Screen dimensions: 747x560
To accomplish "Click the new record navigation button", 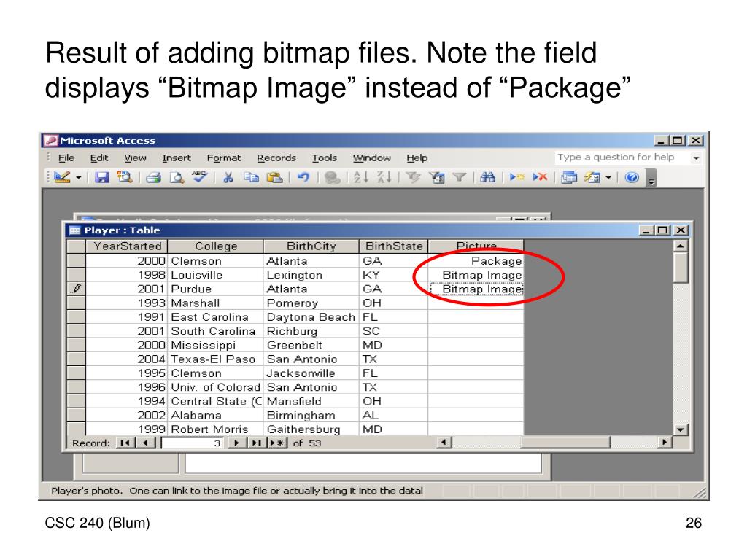I will pos(277,443).
